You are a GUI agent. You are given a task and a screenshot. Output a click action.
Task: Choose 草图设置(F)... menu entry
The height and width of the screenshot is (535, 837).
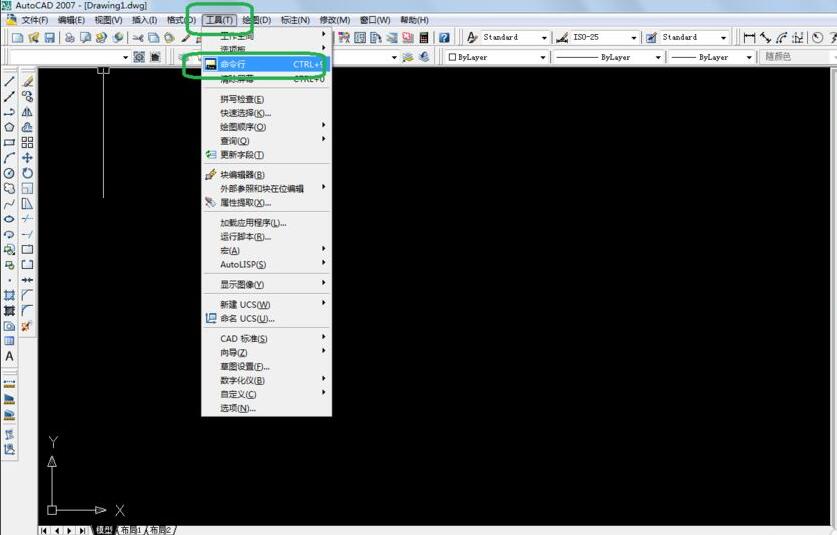point(266,367)
